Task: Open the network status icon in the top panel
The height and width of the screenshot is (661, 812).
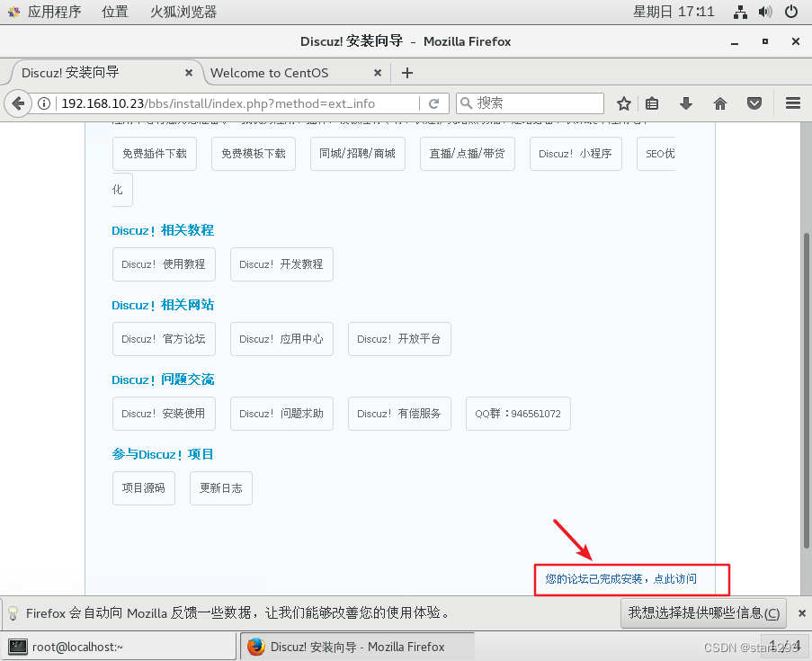Action: pyautogui.click(x=740, y=12)
